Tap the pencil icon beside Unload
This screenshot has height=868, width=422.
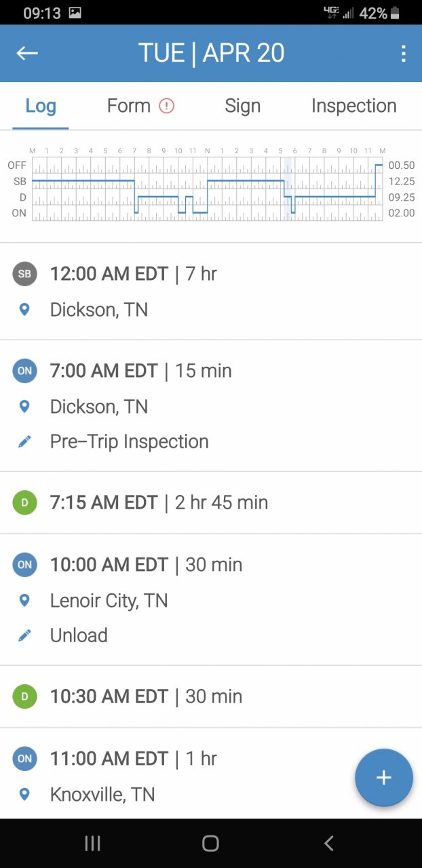tap(24, 635)
